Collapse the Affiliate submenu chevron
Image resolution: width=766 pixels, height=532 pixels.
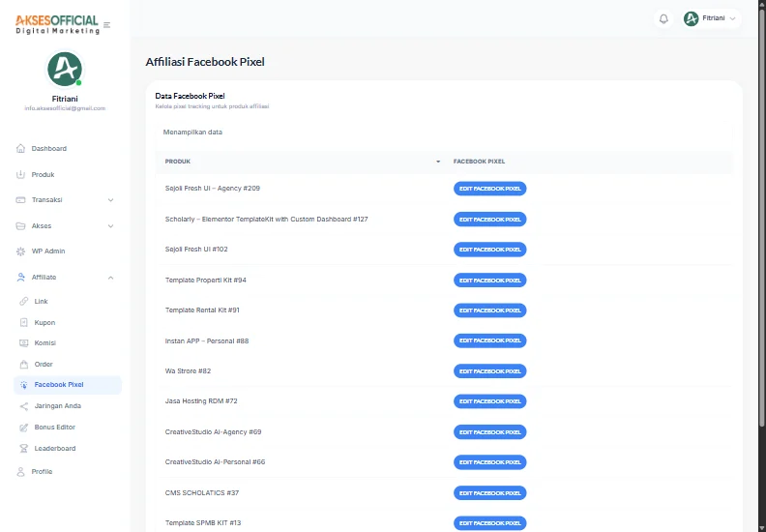[111, 277]
